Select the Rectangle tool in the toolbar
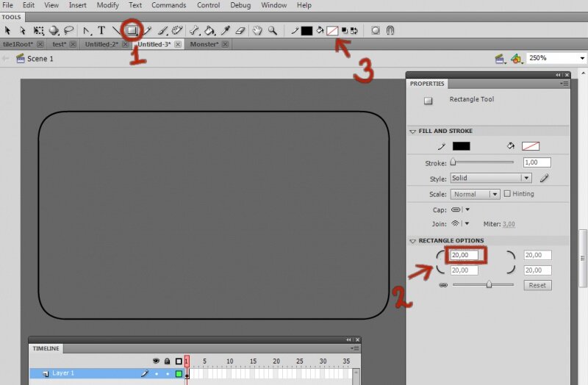 click(132, 31)
